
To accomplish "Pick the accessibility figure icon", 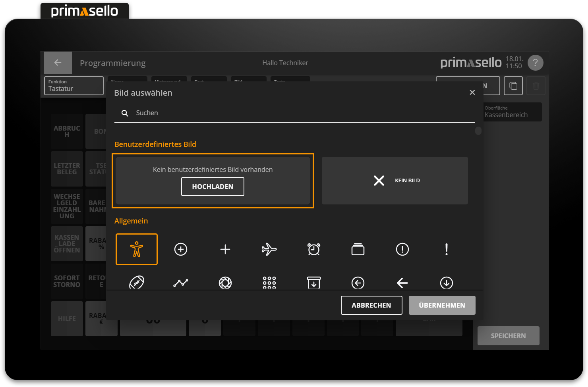I will click(x=136, y=249).
